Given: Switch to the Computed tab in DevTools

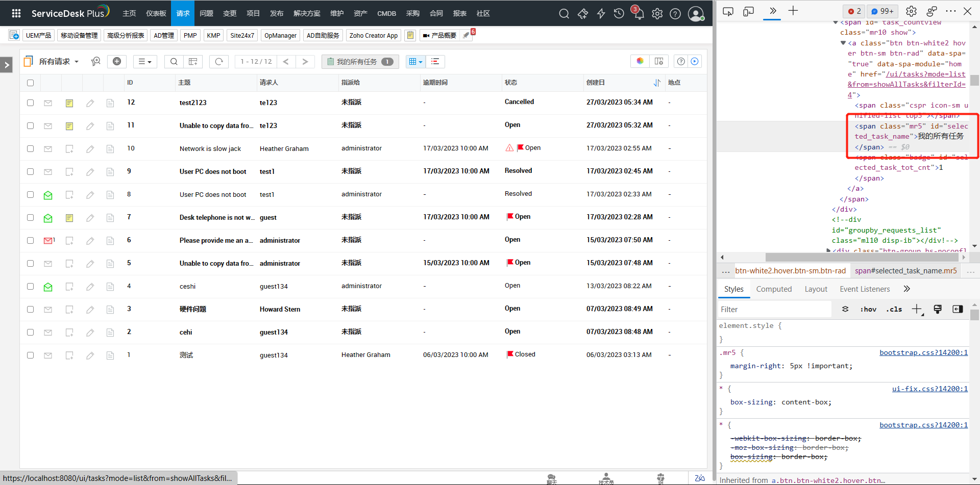Looking at the screenshot, I should [774, 289].
